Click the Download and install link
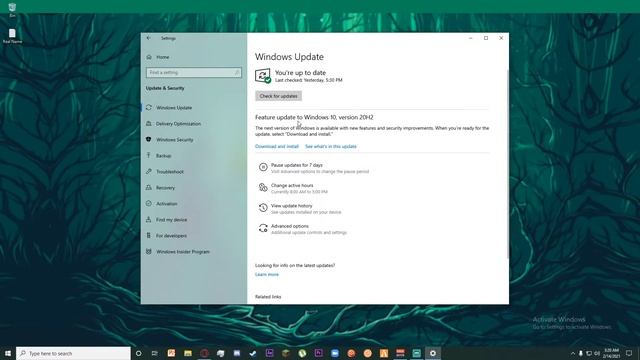Screen dimensions: 640x360 277,146
